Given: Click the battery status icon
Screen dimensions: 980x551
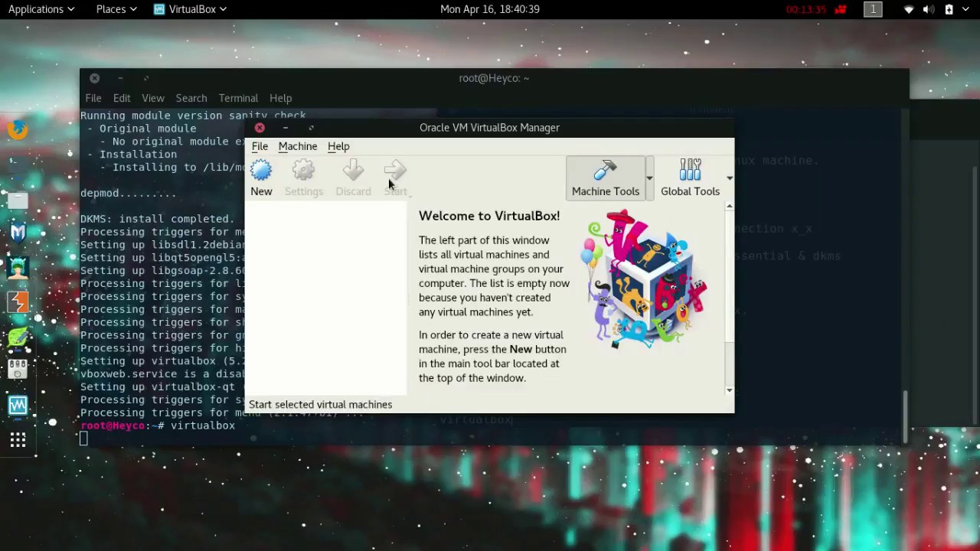Looking at the screenshot, I should tap(949, 9).
